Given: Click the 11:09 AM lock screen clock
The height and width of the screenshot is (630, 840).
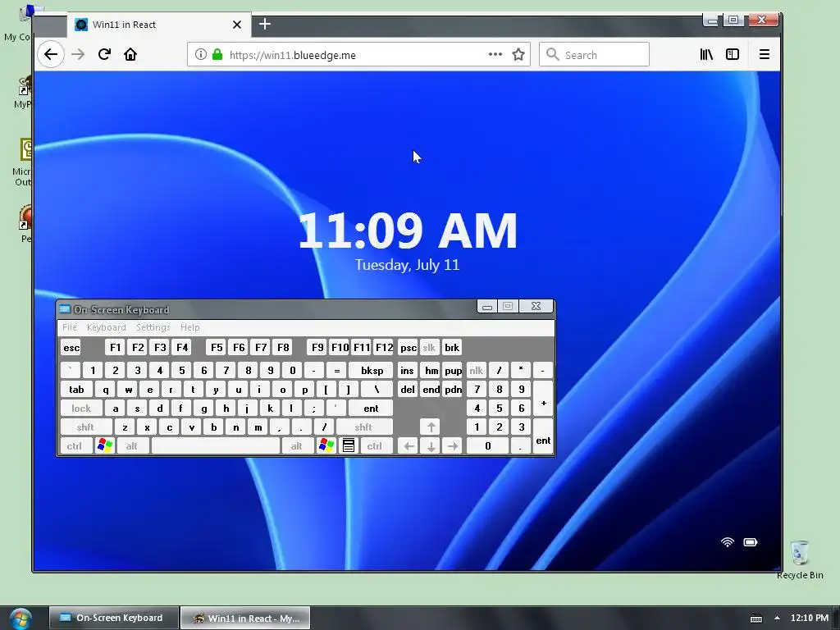Looking at the screenshot, I should 408,231.
